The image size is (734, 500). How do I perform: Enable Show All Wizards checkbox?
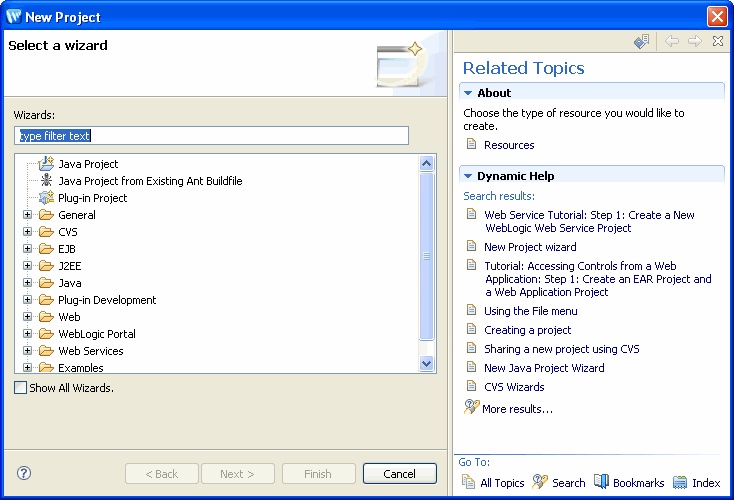click(20, 388)
